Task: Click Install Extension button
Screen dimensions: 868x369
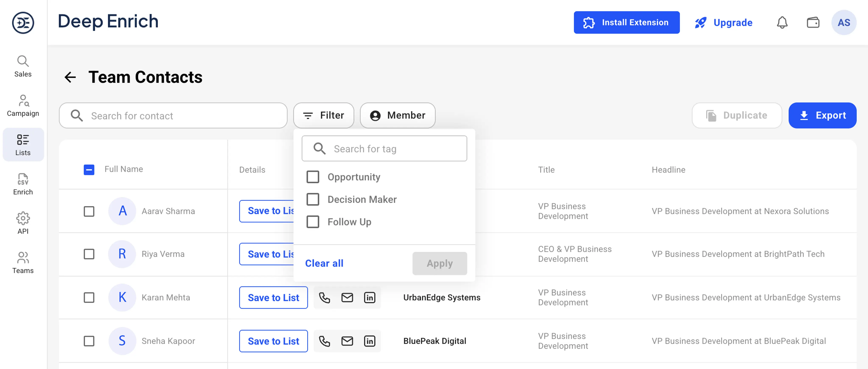Action: [x=626, y=23]
